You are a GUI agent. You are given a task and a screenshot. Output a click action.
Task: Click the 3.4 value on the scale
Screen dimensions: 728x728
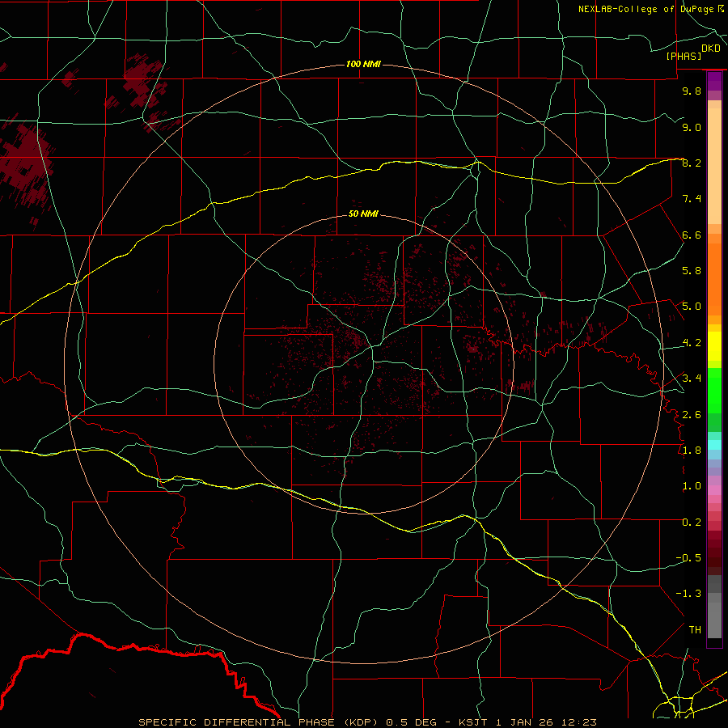(x=692, y=379)
